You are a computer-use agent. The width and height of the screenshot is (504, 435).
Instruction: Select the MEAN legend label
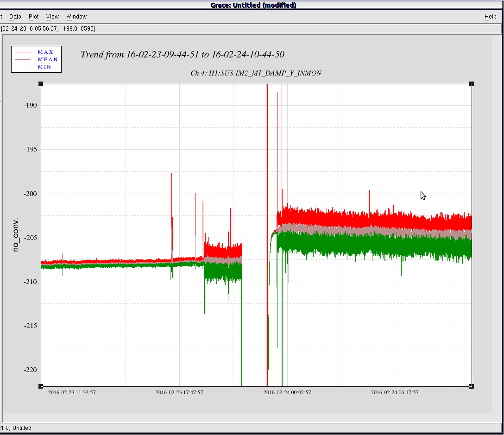tap(48, 59)
